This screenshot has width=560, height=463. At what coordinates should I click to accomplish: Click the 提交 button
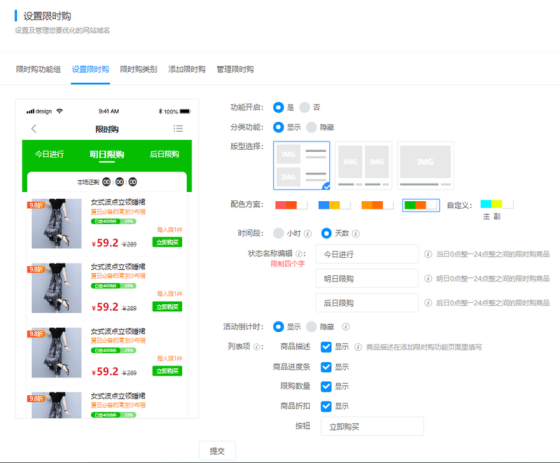click(x=217, y=451)
